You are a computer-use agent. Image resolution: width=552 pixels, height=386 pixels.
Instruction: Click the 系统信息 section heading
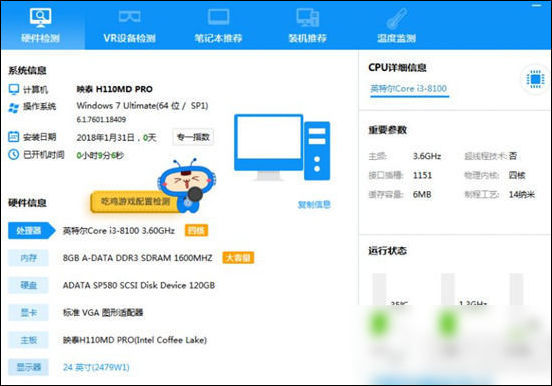[x=27, y=70]
